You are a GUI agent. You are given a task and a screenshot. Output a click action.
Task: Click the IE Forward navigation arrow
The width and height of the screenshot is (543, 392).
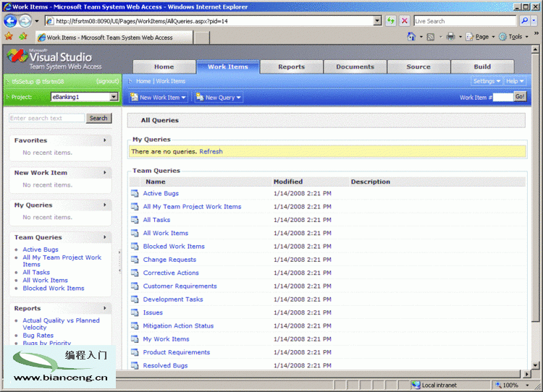coord(25,21)
